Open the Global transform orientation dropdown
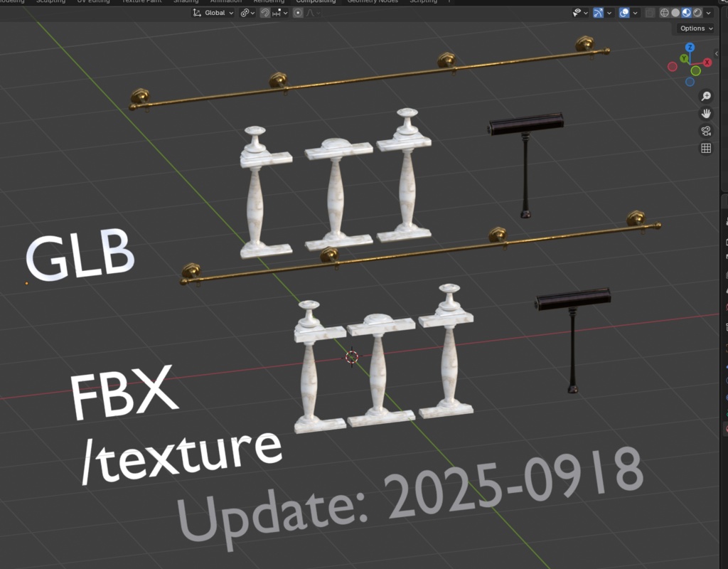728x569 pixels. click(x=213, y=13)
